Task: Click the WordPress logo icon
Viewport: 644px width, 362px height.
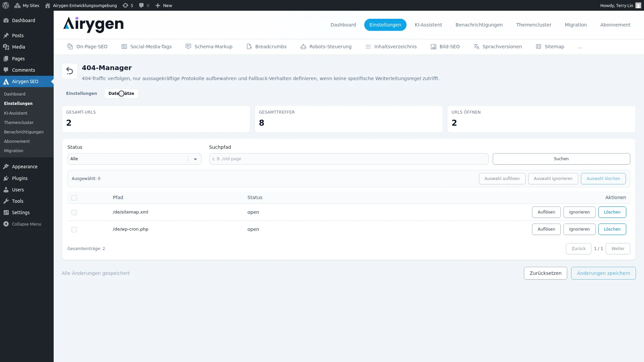Action: click(6, 5)
